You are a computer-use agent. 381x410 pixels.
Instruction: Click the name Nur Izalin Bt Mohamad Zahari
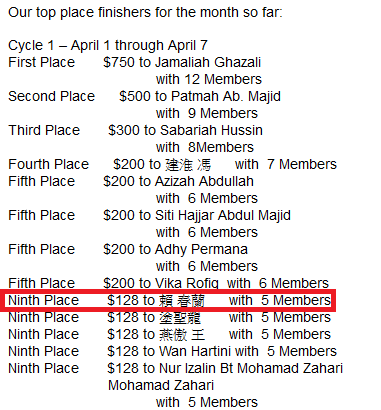tap(251, 368)
